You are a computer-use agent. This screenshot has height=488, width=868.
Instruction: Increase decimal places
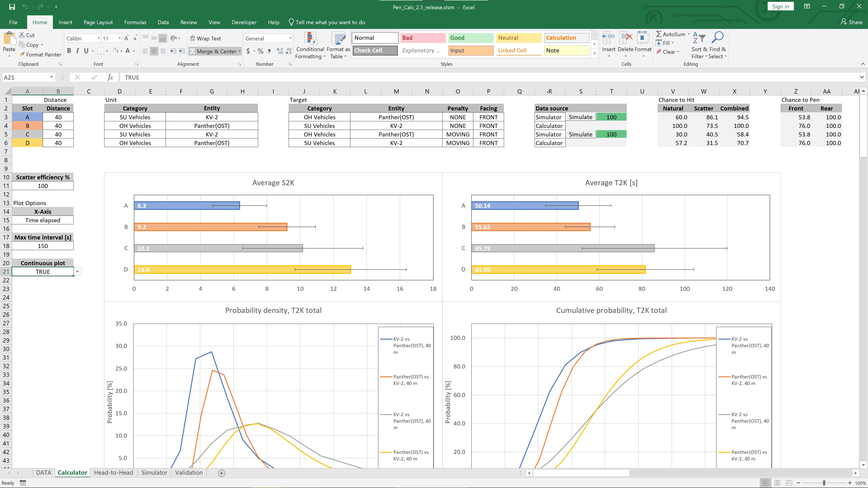(x=280, y=51)
